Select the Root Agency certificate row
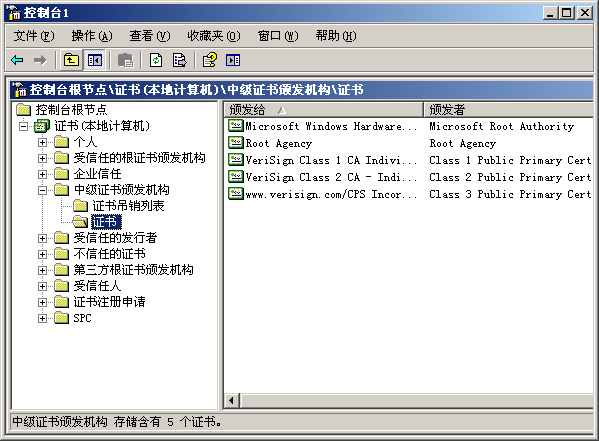This screenshot has width=599, height=441. click(x=409, y=143)
